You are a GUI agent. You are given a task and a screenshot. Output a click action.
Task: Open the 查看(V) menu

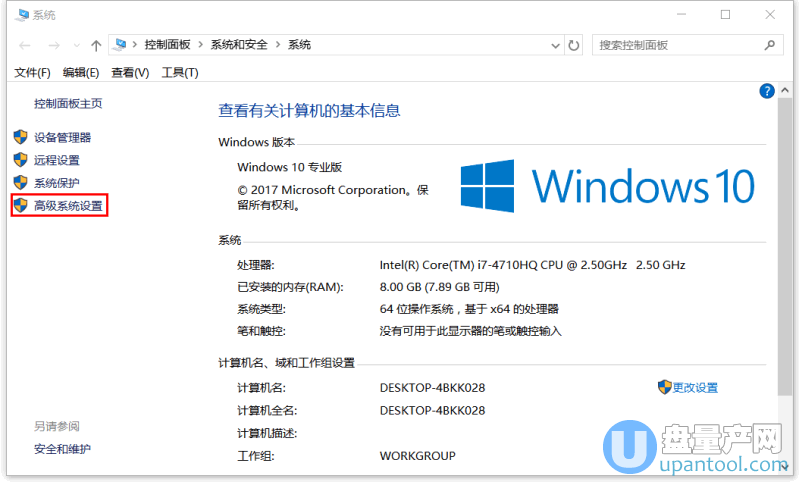pyautogui.click(x=130, y=72)
